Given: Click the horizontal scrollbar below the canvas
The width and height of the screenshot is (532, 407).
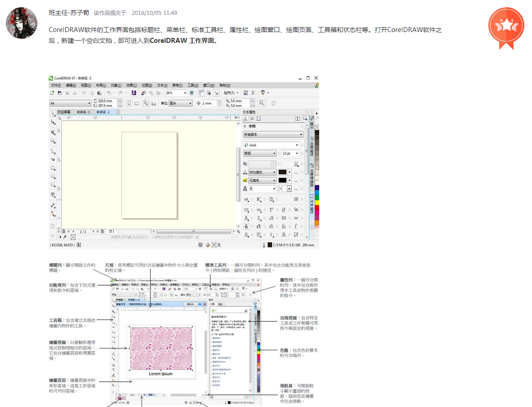Looking at the screenshot, I should [x=194, y=231].
